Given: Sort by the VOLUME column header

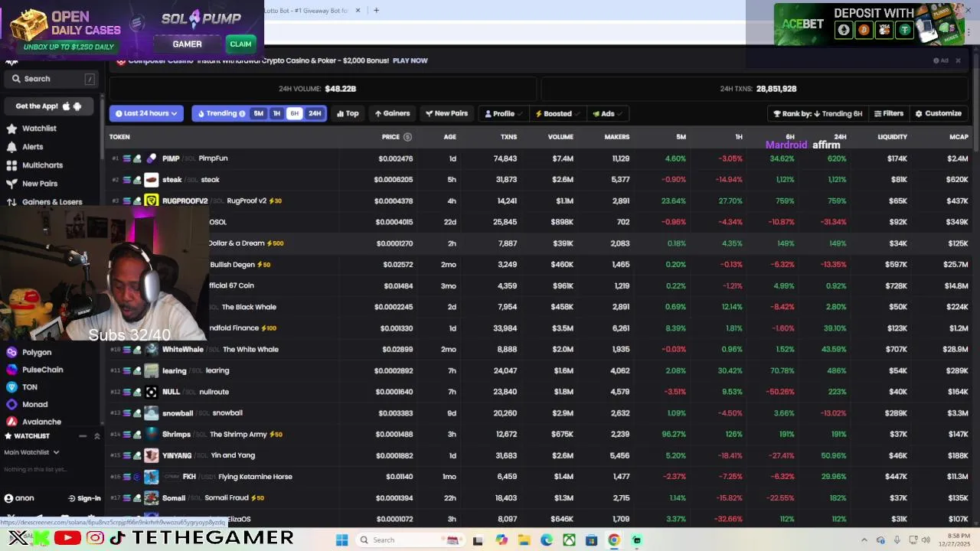Looking at the screenshot, I should 560,137.
